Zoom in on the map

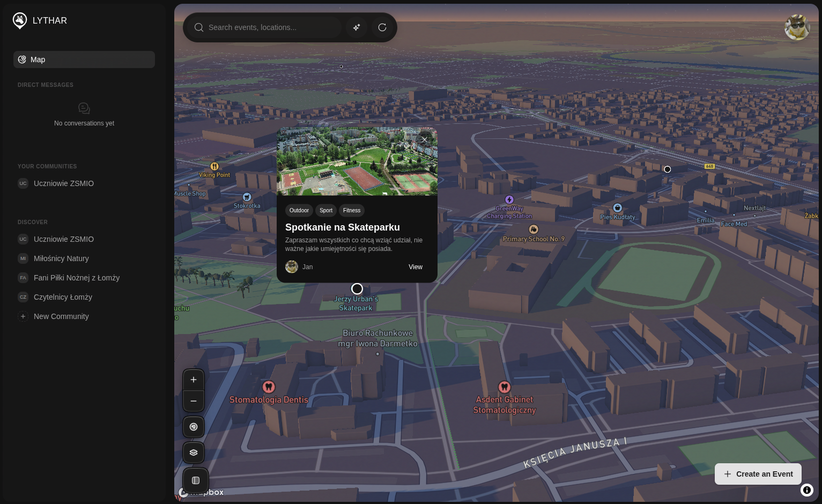194,380
